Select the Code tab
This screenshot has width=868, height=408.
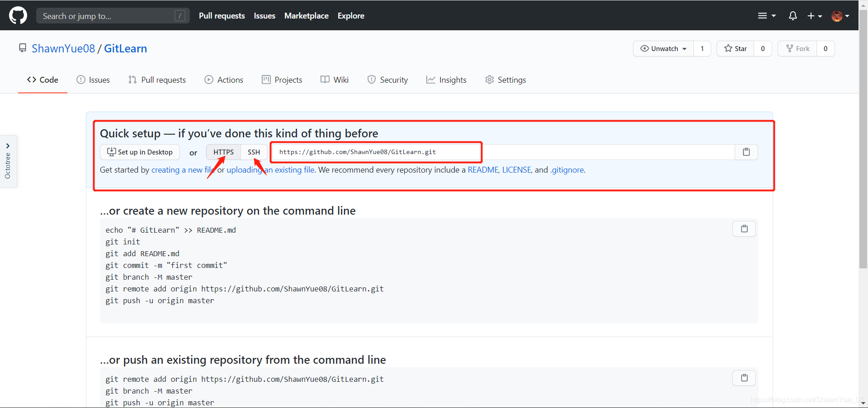pyautogui.click(x=42, y=80)
